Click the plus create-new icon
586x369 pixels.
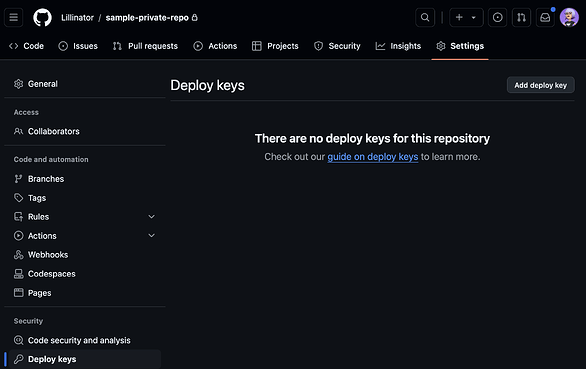[x=459, y=18]
